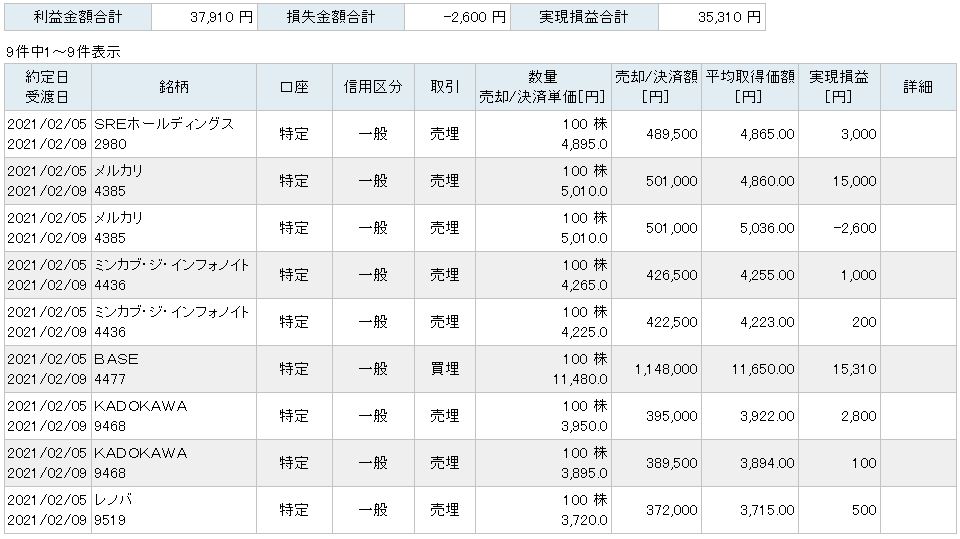Click the BASE 4477 stock name
The height and width of the screenshot is (539, 960).
[x=116, y=369]
